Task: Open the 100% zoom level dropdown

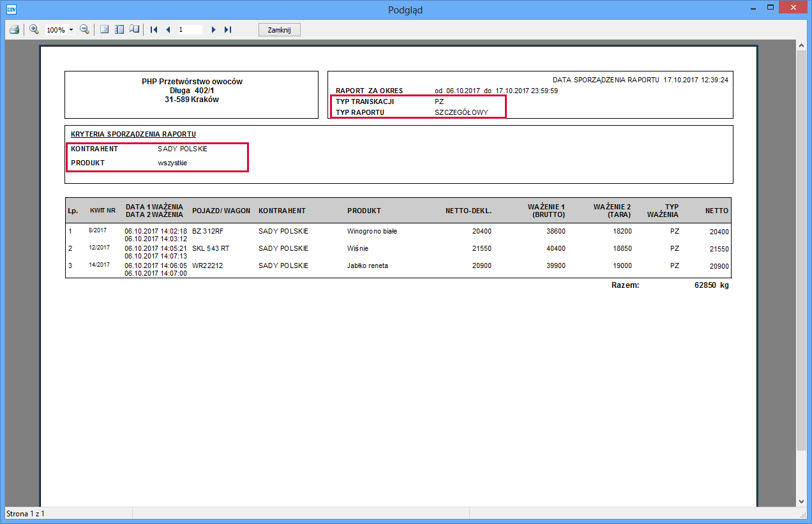Action: 71,30
